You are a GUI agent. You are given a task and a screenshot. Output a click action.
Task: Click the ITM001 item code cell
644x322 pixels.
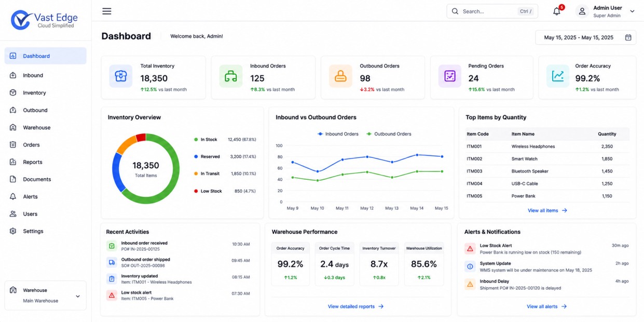click(474, 146)
